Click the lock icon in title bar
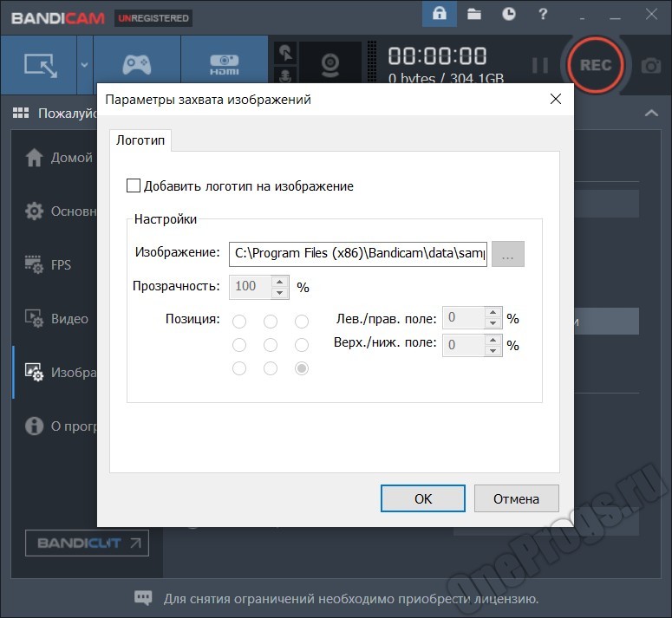 440,14
